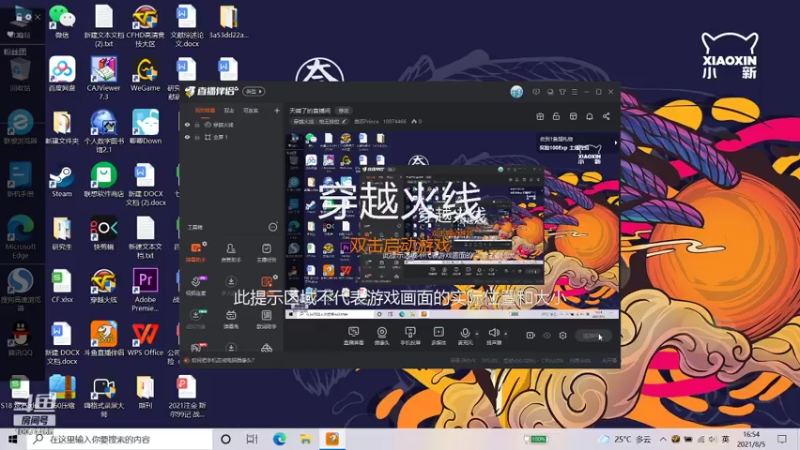The image size is (800, 450).
Task: Select the second scene tab
Action: [x=229, y=110]
